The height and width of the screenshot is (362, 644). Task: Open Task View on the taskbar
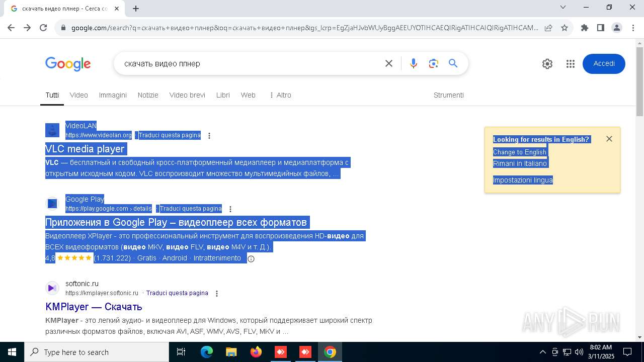[181, 352]
